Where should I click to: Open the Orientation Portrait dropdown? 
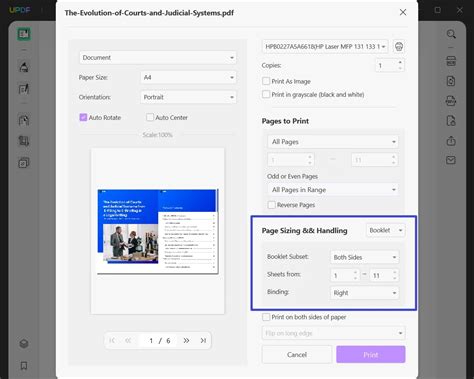188,97
